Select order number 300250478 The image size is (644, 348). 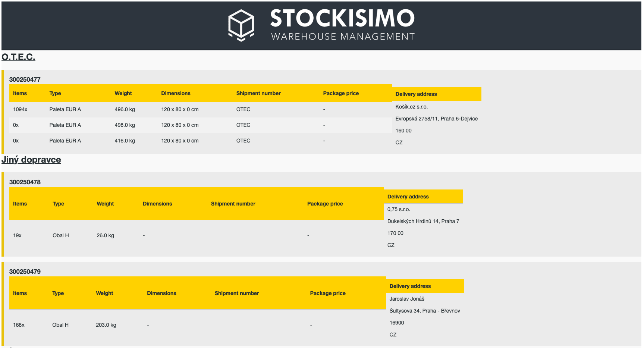coord(25,182)
